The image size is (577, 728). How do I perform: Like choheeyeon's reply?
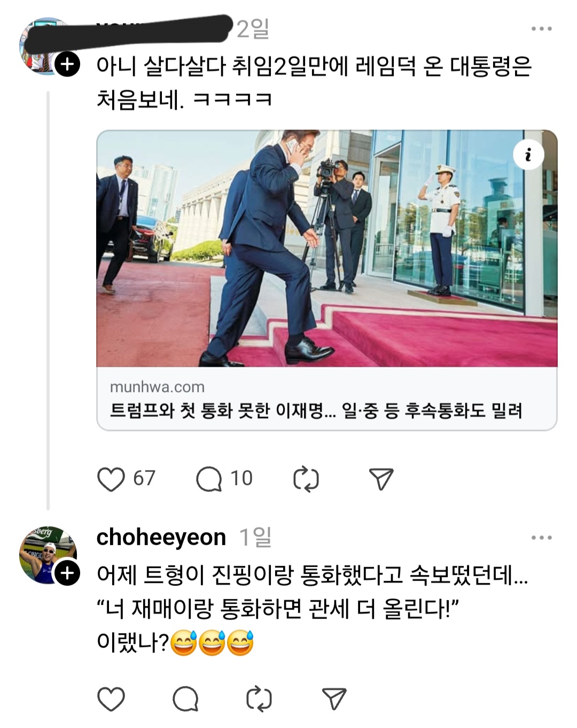(x=111, y=699)
